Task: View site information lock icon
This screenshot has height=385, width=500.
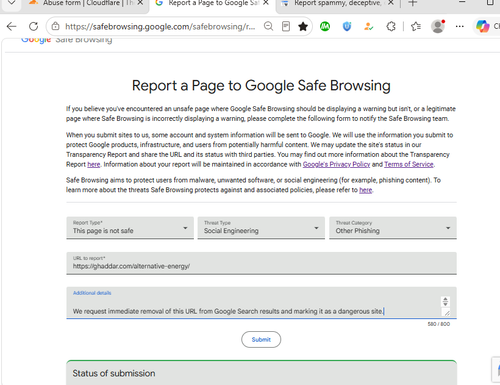Action: tap(56, 26)
